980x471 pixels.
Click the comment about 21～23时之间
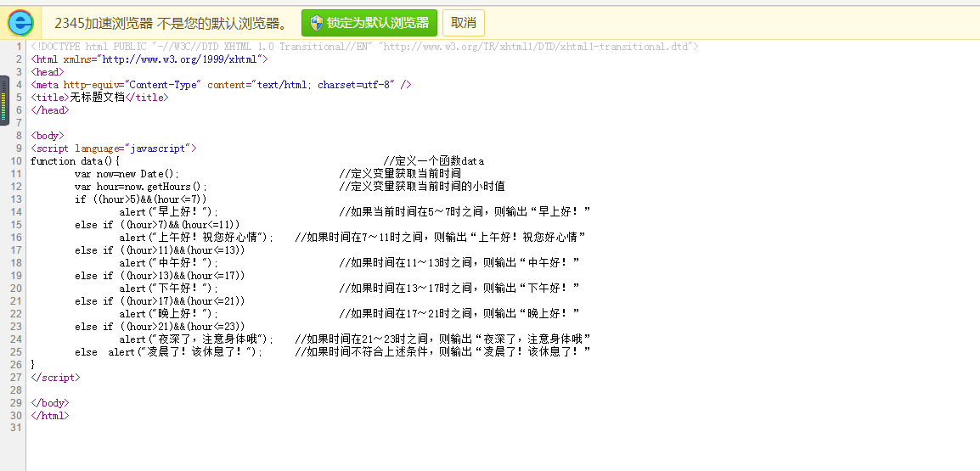click(x=443, y=339)
